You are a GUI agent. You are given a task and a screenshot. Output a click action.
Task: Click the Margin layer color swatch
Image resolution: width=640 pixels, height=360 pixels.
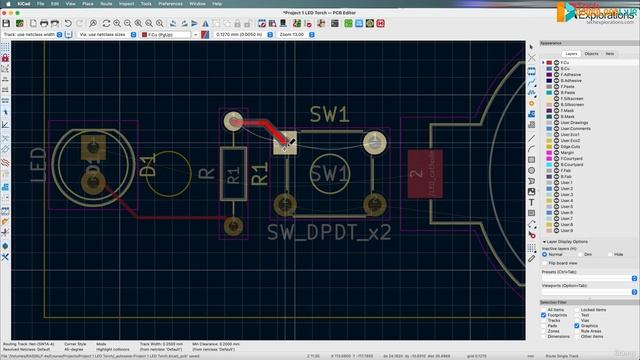click(x=549, y=153)
